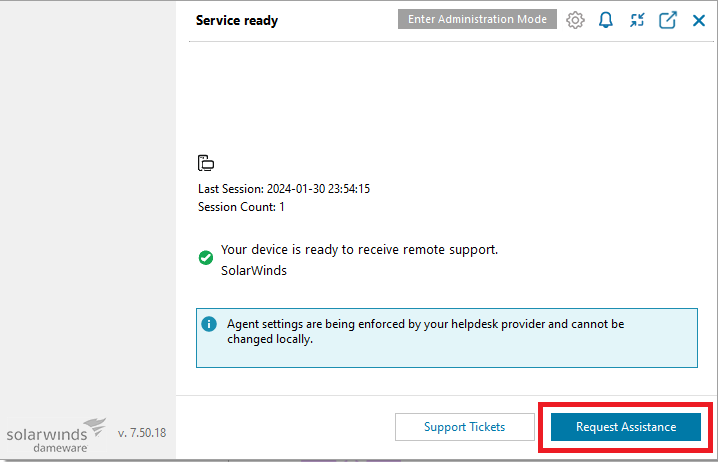718x462 pixels.
Task: Open notifications via the bell icon
Action: [606, 20]
